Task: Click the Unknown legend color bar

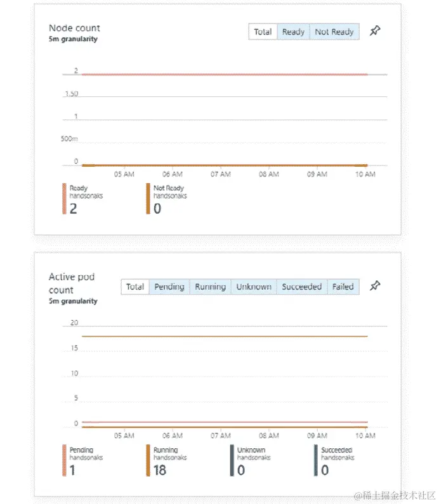Action: [232, 460]
